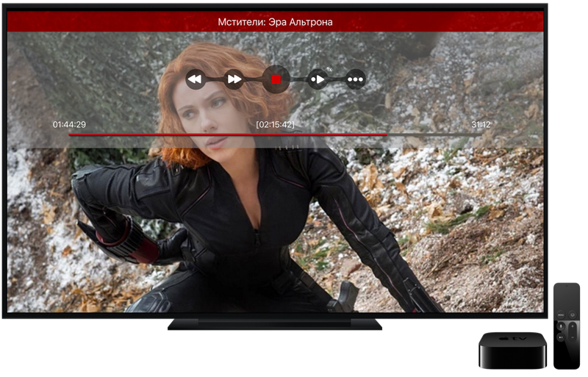This screenshot has height=377, width=588.
Task: Seek to the grey unplayed progress section
Action: click(x=434, y=135)
